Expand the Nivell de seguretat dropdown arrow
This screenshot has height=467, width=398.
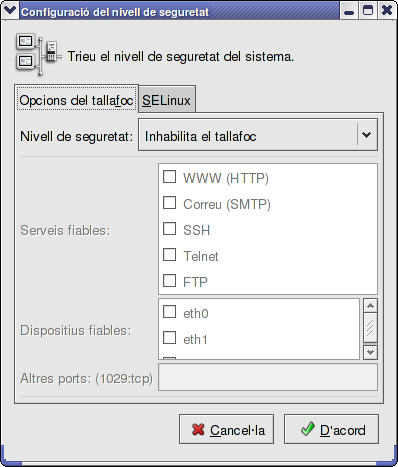(x=367, y=135)
